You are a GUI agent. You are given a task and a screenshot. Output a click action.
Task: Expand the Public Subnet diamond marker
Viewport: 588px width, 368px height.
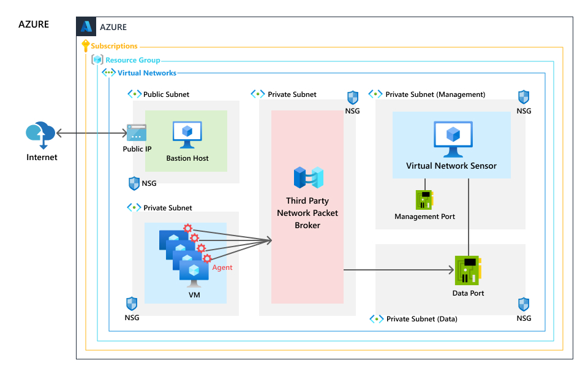pos(135,94)
